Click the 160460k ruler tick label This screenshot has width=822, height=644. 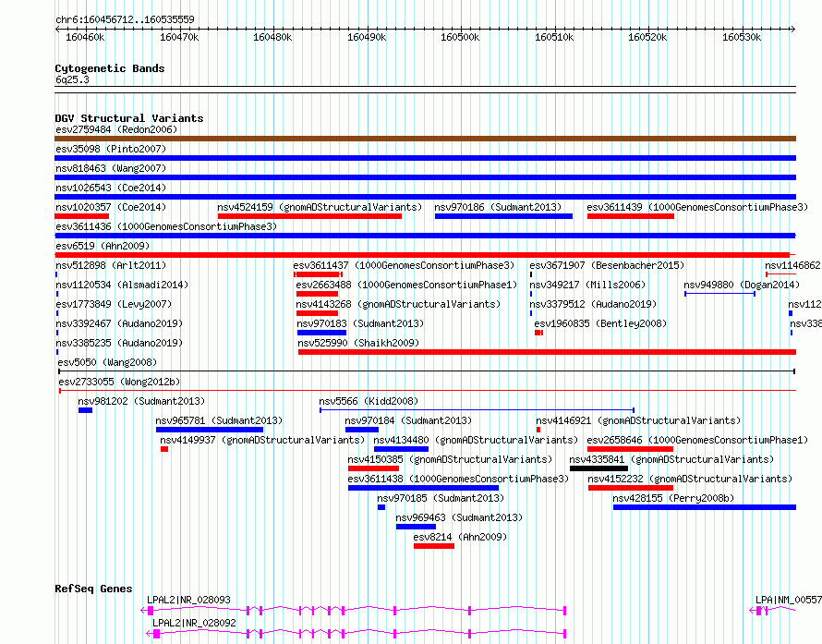(86, 37)
